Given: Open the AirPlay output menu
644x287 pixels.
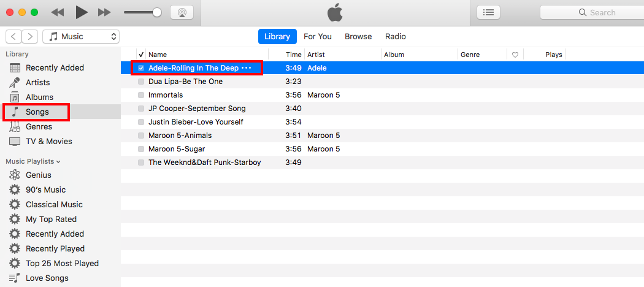Looking at the screenshot, I should (x=182, y=12).
